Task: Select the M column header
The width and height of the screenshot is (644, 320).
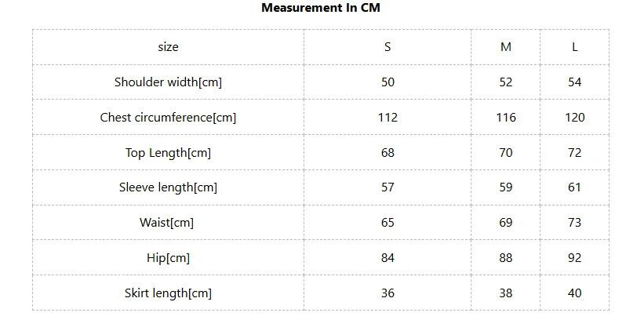Action: (506, 47)
